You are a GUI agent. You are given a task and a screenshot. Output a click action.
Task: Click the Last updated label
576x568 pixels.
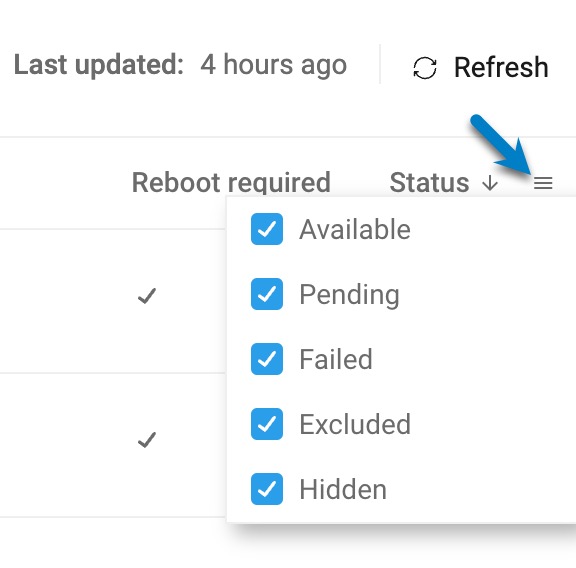(98, 65)
